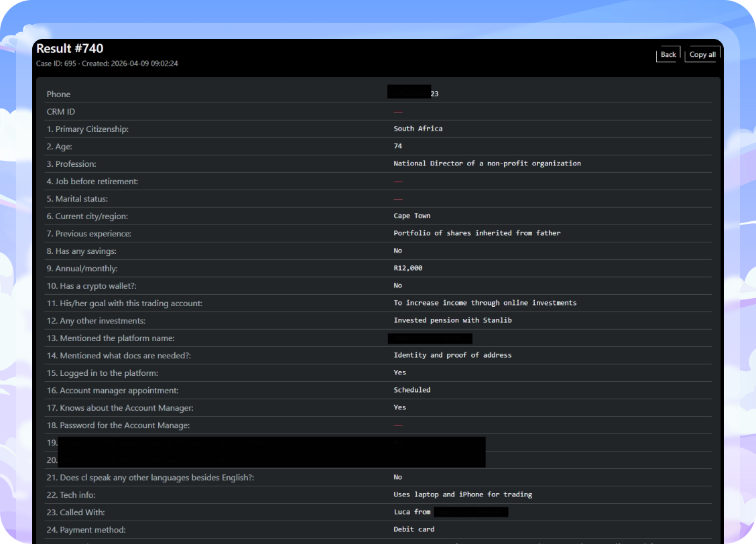Screen dimensions: 756x544
Task: Select the Case ID and created timestamp text
Action: [107, 64]
